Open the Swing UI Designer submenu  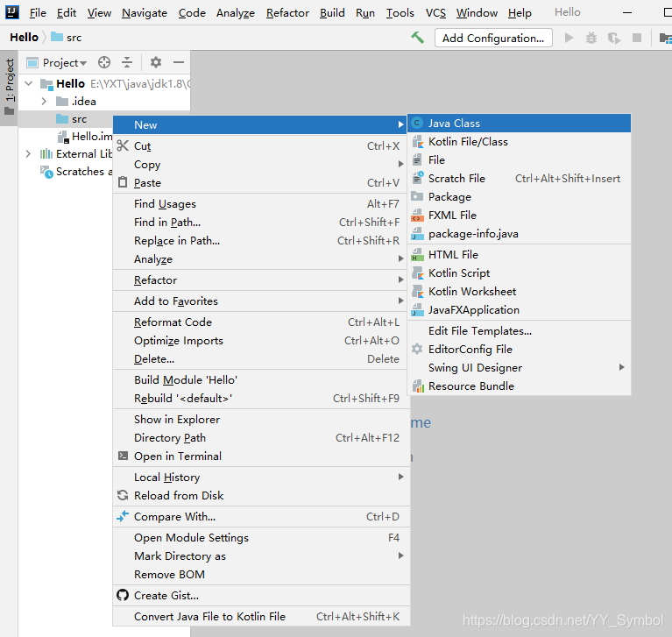(519, 367)
